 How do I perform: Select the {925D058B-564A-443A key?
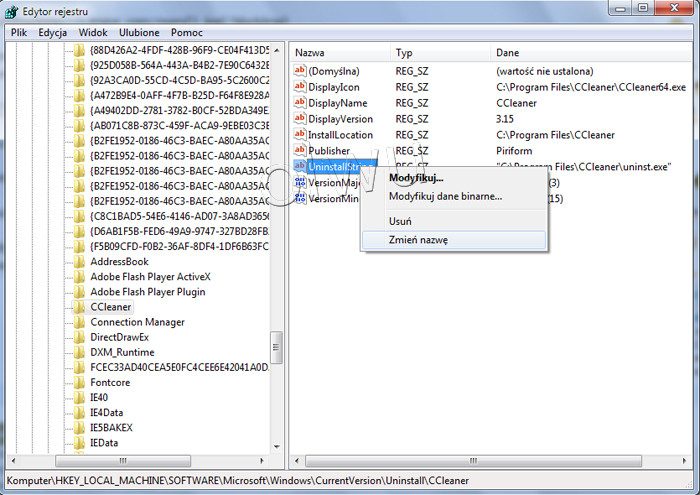179,65
